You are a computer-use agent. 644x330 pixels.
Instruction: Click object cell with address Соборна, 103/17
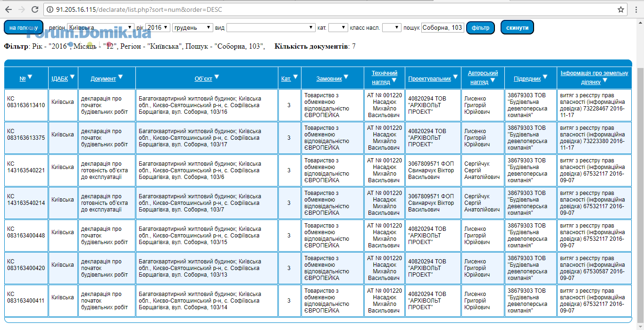click(x=207, y=138)
